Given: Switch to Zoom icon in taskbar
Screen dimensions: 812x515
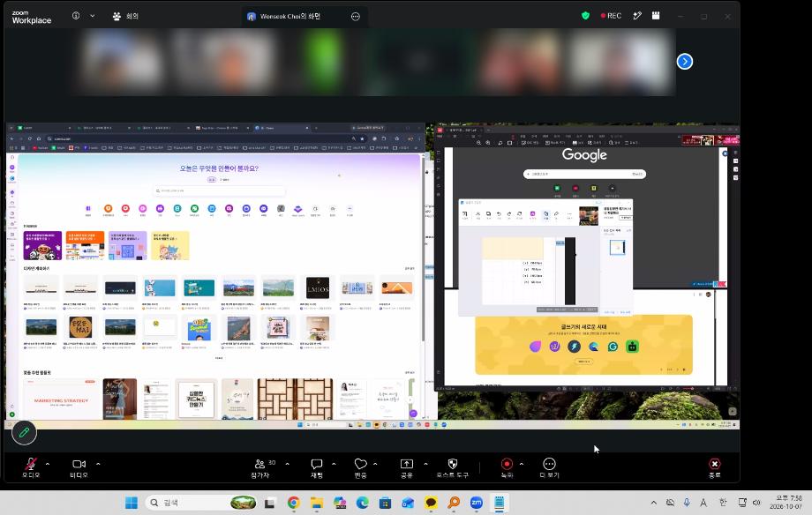Looking at the screenshot, I should click(x=476, y=503).
